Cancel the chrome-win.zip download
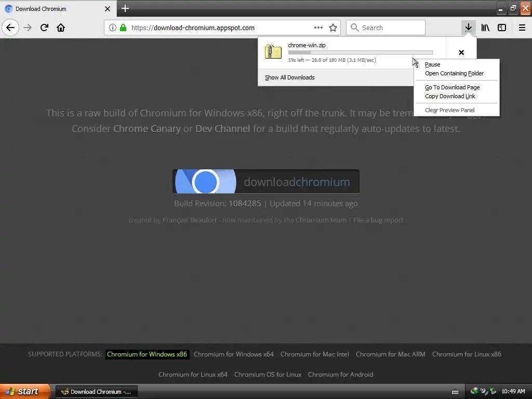 [461, 52]
